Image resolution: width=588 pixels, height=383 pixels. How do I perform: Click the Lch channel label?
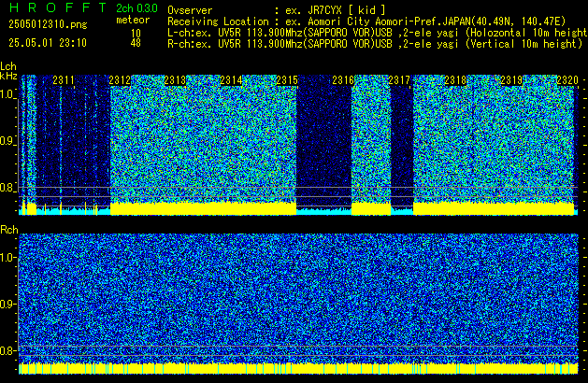coord(8,66)
